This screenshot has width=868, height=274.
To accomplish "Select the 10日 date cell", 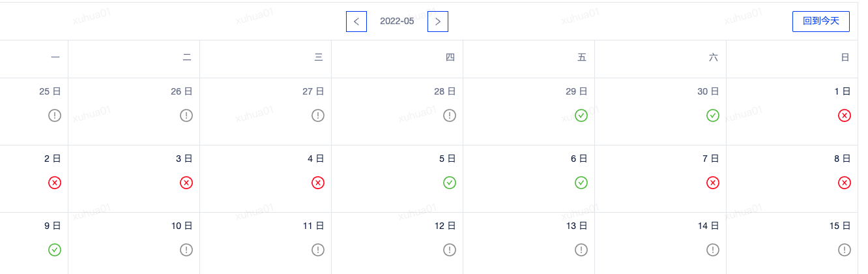I will tap(134, 243).
